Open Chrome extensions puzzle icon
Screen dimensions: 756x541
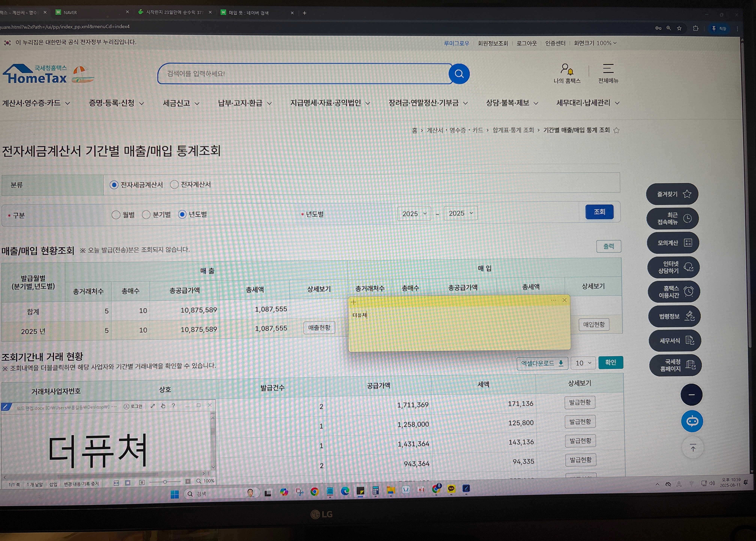(695, 28)
